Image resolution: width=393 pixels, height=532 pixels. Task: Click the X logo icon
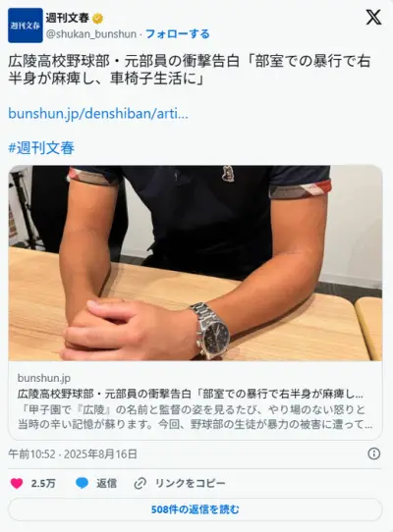pyautogui.click(x=373, y=18)
